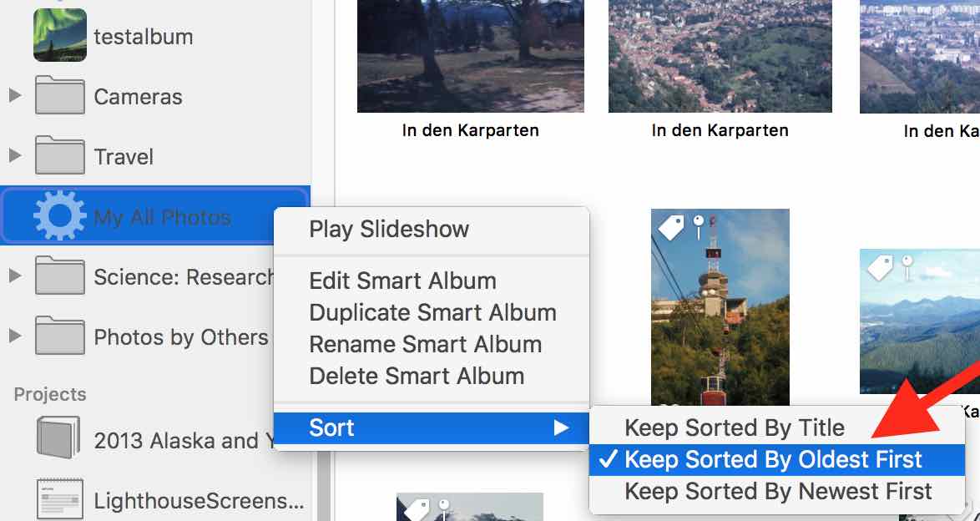Click the Travel folder icon
This screenshot has height=521, width=980.
(60, 157)
